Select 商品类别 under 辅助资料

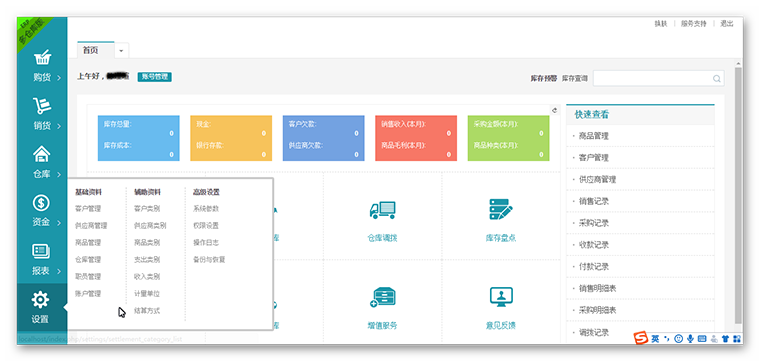pos(147,243)
